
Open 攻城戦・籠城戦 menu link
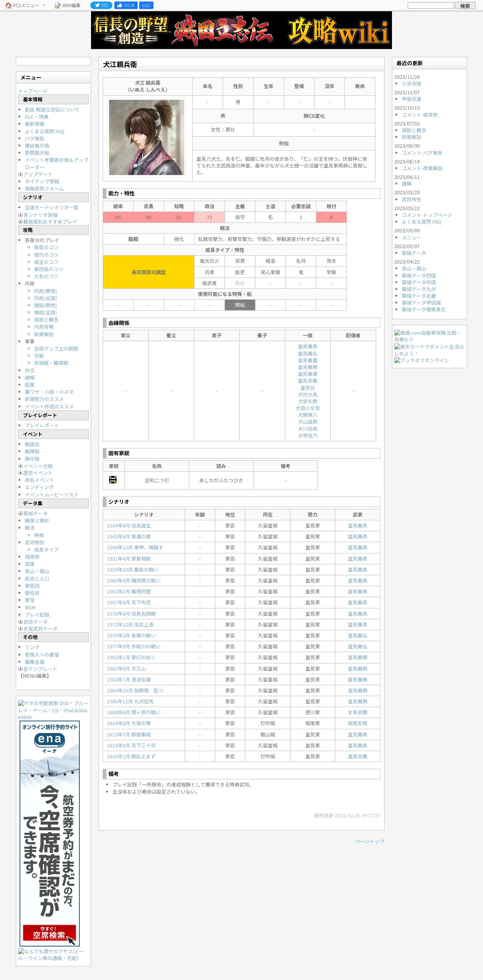click(51, 363)
